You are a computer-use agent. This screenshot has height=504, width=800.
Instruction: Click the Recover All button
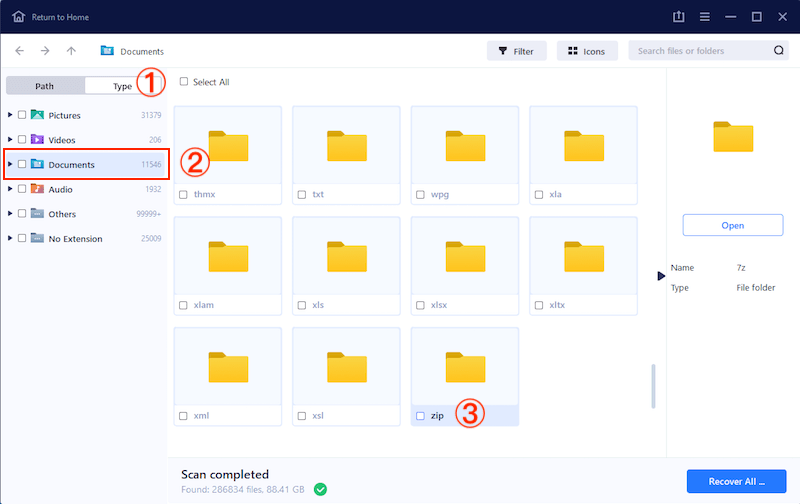[x=736, y=481]
